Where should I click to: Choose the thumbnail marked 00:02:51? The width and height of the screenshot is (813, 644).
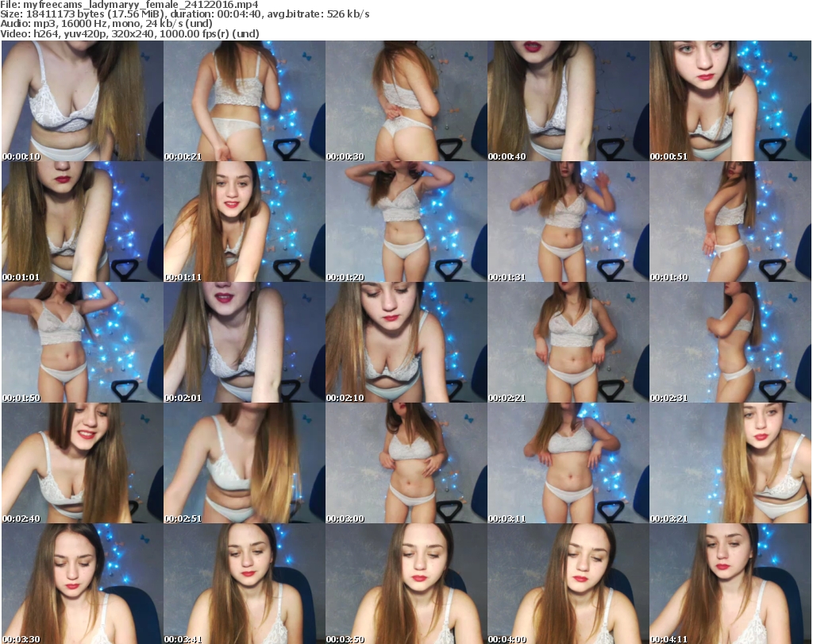[x=245, y=463]
